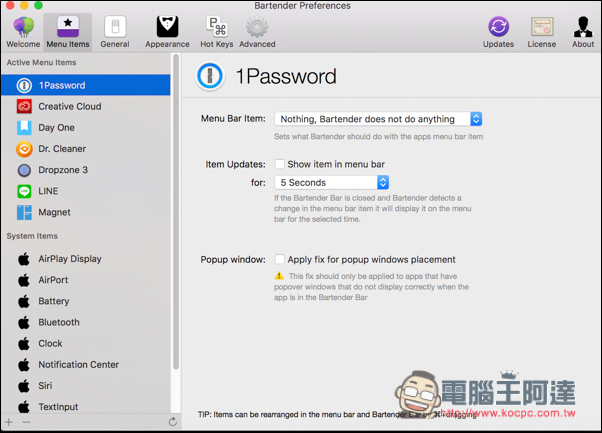Viewport: 602px width, 433px height.
Task: Select Bluetooth system item
Action: pyautogui.click(x=59, y=322)
